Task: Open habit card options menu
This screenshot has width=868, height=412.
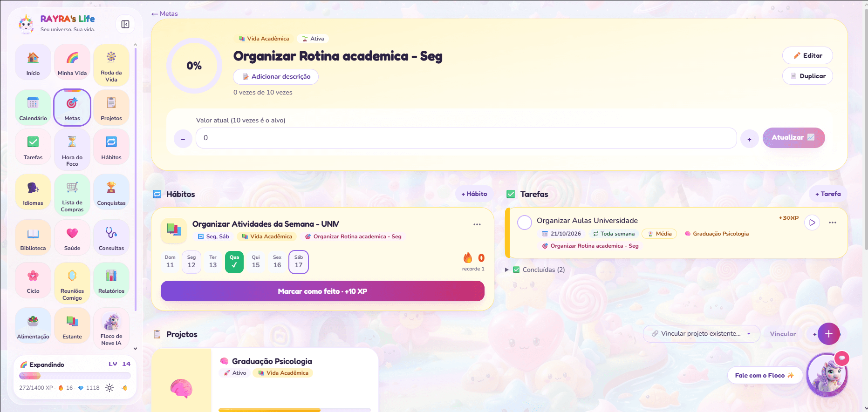Action: click(477, 224)
